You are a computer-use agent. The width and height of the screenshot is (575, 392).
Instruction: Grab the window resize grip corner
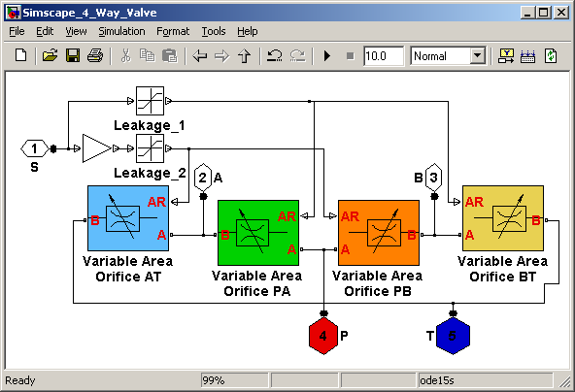tap(564, 382)
